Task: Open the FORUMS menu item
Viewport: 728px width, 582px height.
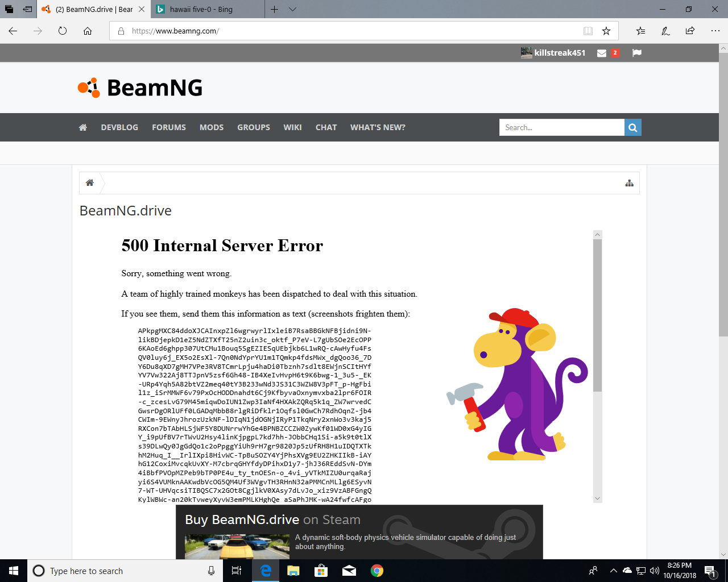Action: pyautogui.click(x=169, y=127)
